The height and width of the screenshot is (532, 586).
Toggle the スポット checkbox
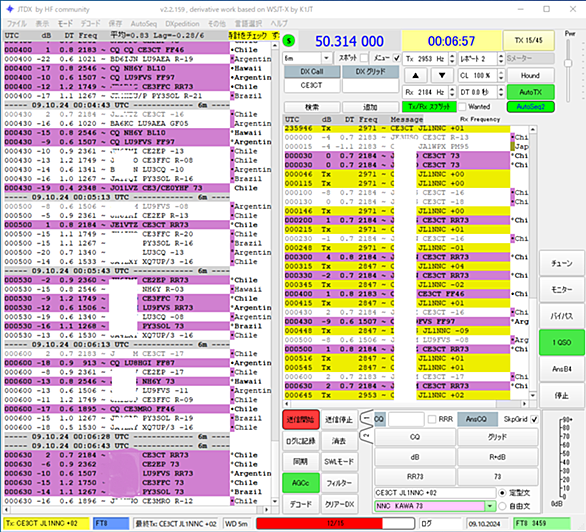[364, 58]
